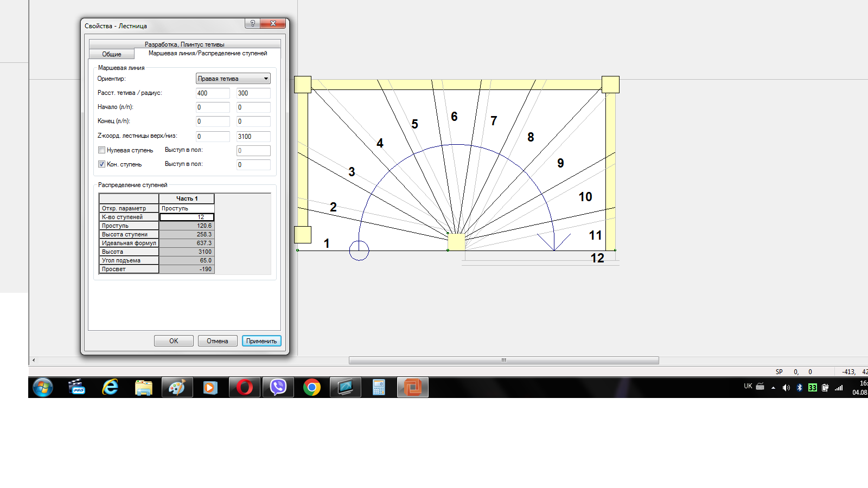Launch Viber from the taskbar
The width and height of the screenshot is (868, 488).
[278, 387]
